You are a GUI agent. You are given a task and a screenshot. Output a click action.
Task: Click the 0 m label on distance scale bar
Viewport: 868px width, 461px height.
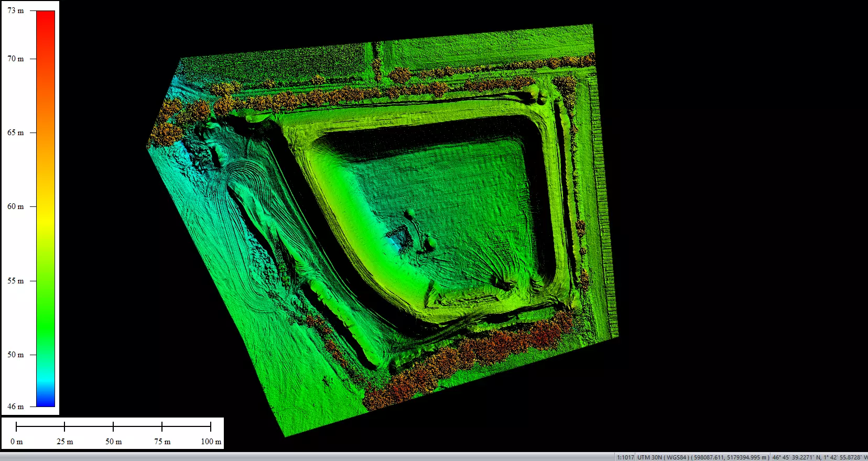[17, 442]
